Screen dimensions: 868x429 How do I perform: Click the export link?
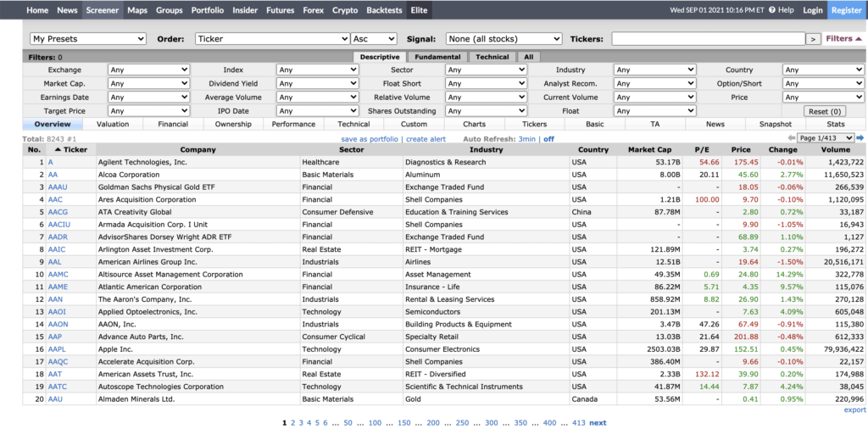tap(854, 409)
